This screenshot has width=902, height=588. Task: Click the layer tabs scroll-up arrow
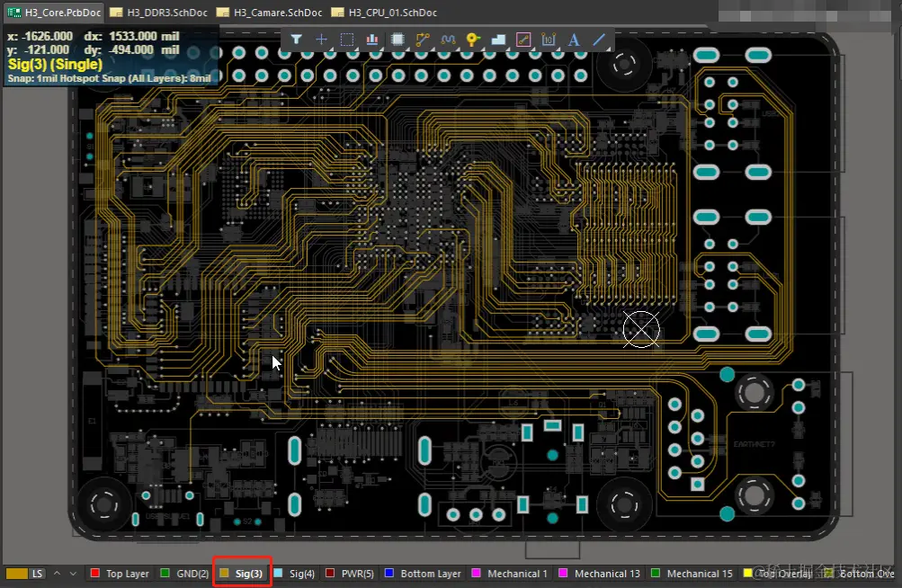(x=57, y=574)
